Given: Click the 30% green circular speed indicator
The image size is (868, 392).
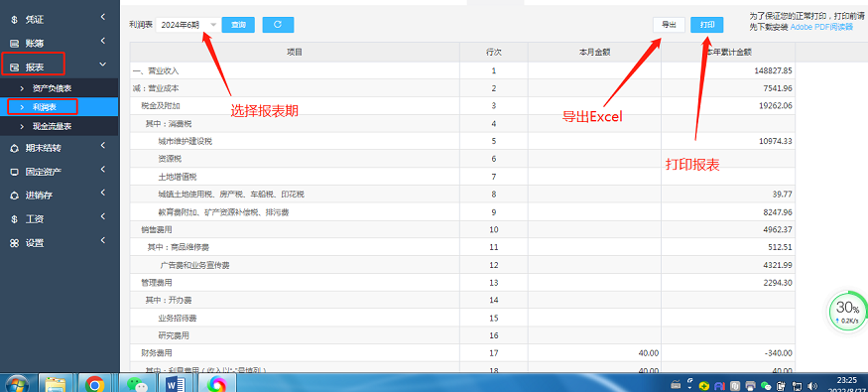Looking at the screenshot, I should click(847, 313).
